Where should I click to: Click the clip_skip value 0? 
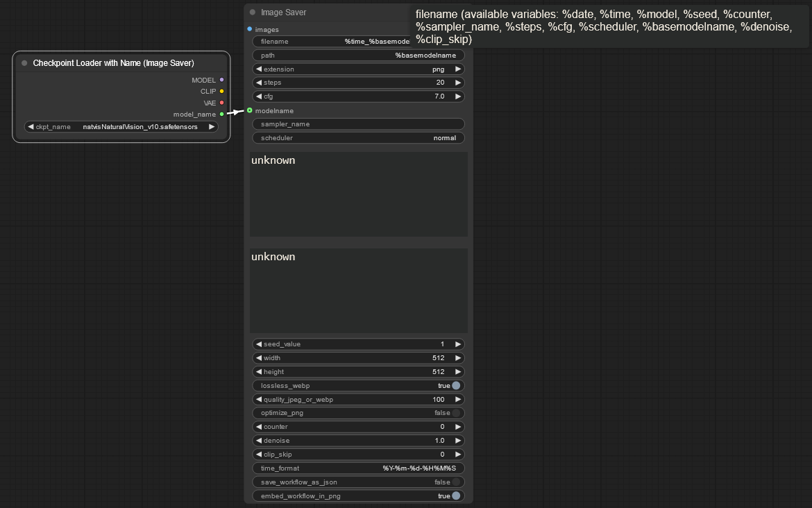[442, 454]
